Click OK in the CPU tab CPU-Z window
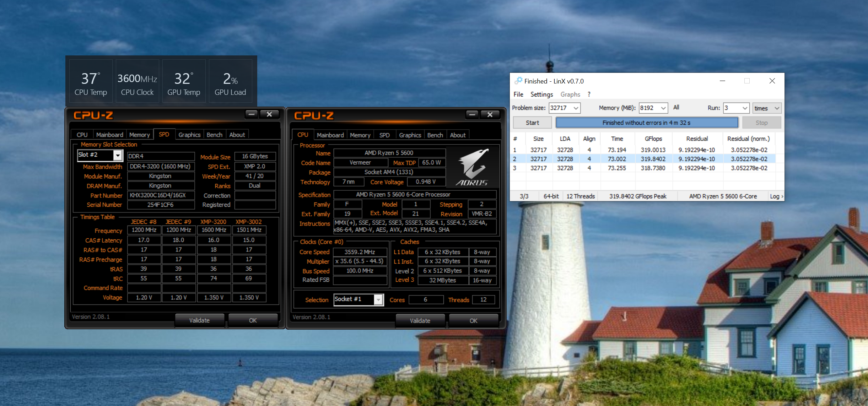This screenshot has width=868, height=406. (x=473, y=321)
